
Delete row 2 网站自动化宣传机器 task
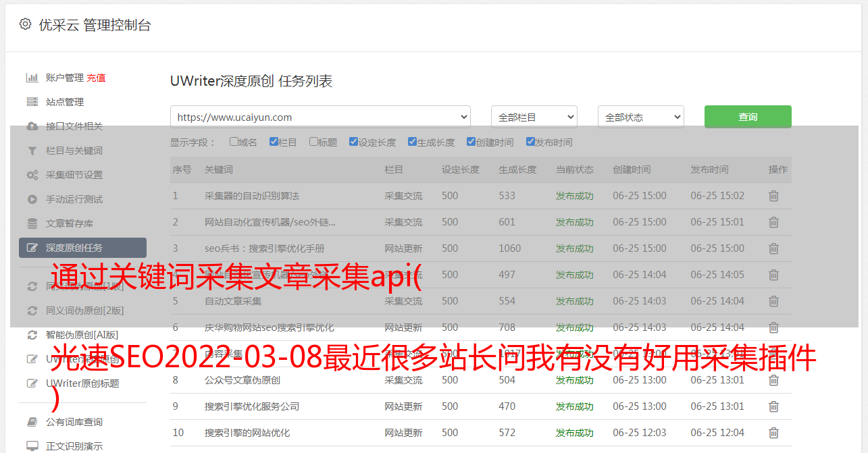point(773,222)
